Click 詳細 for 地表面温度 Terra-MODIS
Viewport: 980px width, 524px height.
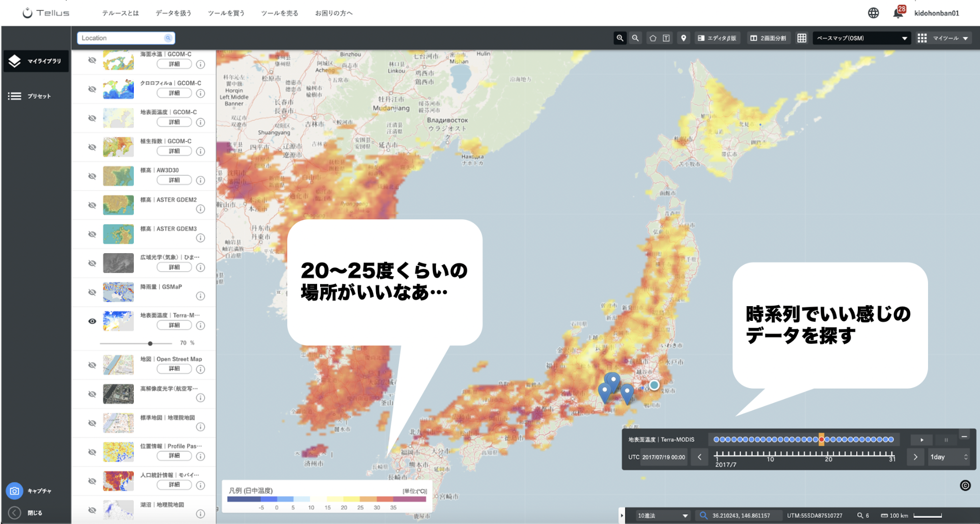174,325
